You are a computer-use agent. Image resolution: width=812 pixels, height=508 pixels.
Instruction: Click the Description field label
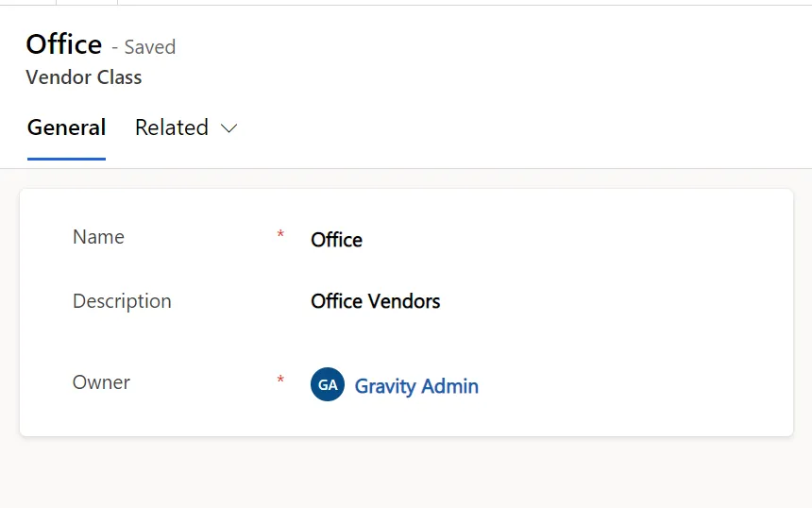[x=122, y=301]
